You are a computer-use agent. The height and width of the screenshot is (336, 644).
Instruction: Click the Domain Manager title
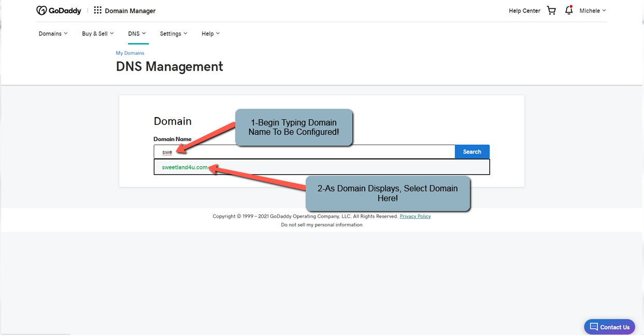(130, 11)
